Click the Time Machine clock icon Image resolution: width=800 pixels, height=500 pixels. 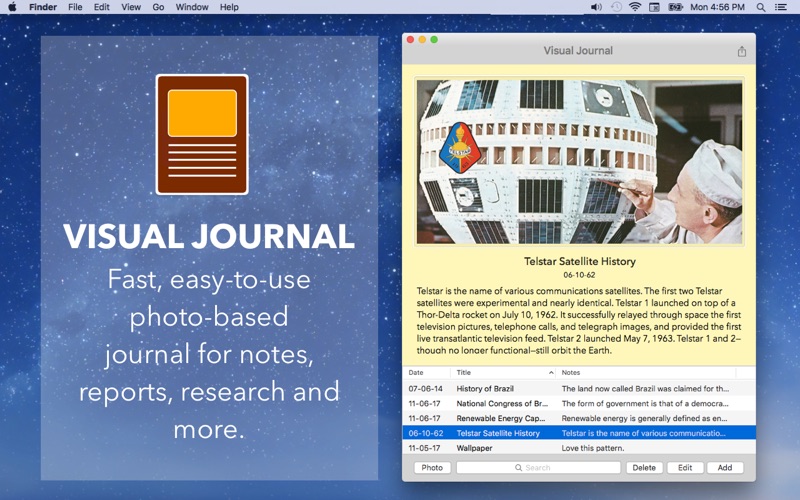click(616, 7)
